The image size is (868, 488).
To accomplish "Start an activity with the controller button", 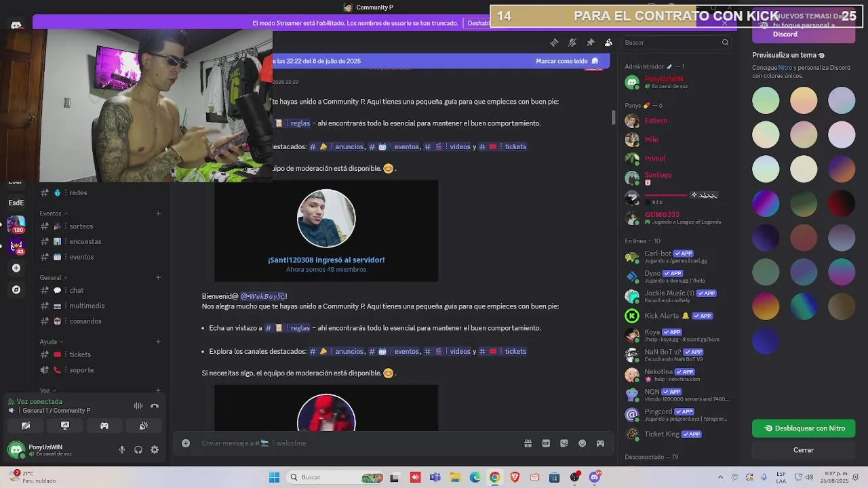I will [x=104, y=426].
